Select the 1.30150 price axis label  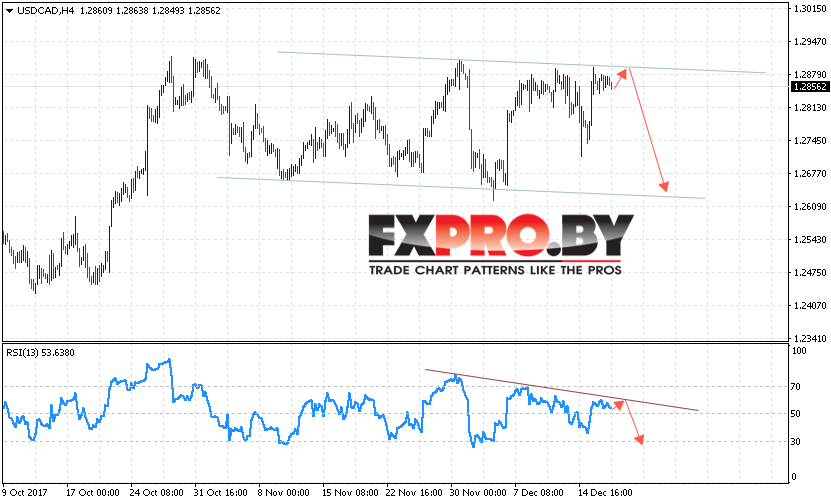point(810,9)
